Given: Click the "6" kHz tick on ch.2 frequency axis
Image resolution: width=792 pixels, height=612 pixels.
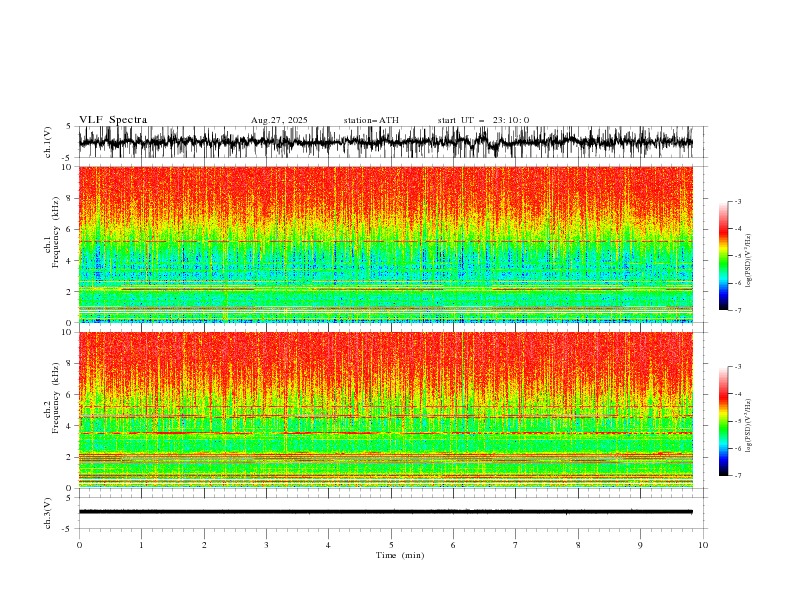Looking at the screenshot, I should pyautogui.click(x=71, y=395).
